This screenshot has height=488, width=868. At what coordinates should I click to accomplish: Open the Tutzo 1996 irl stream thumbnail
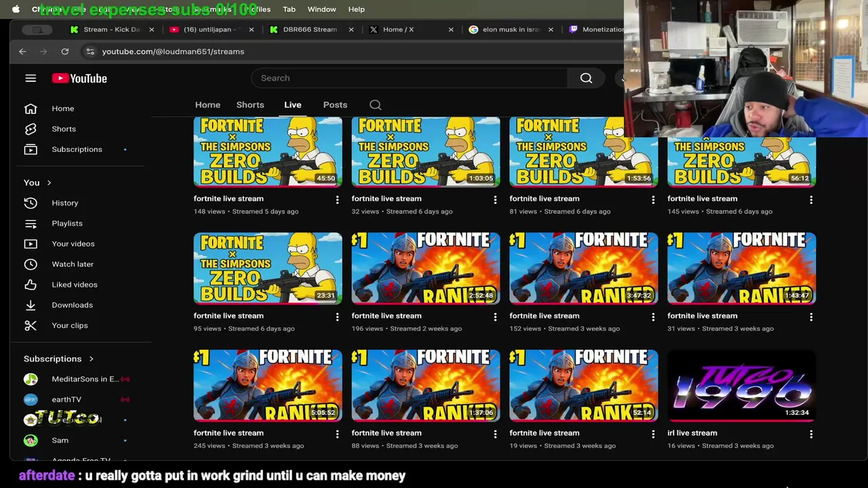coord(742,386)
